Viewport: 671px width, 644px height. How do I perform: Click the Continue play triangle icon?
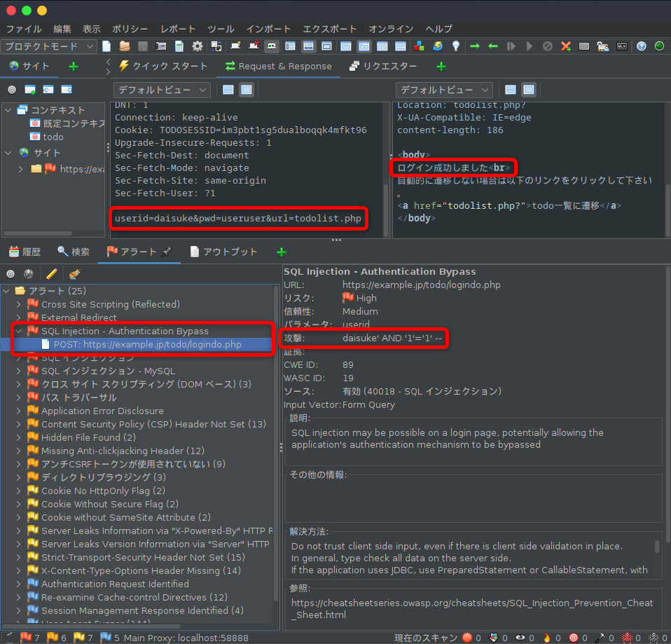click(530, 46)
